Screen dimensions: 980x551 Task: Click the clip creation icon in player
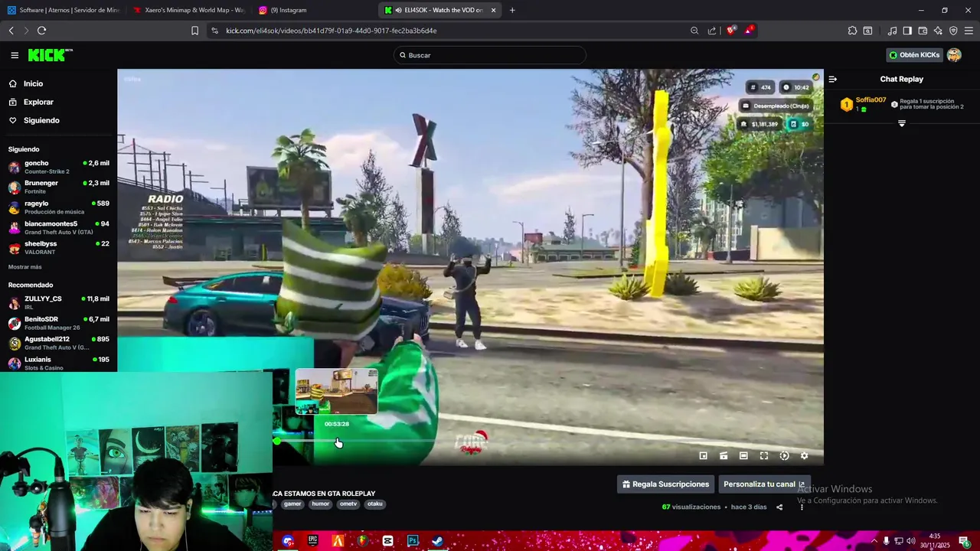(724, 456)
